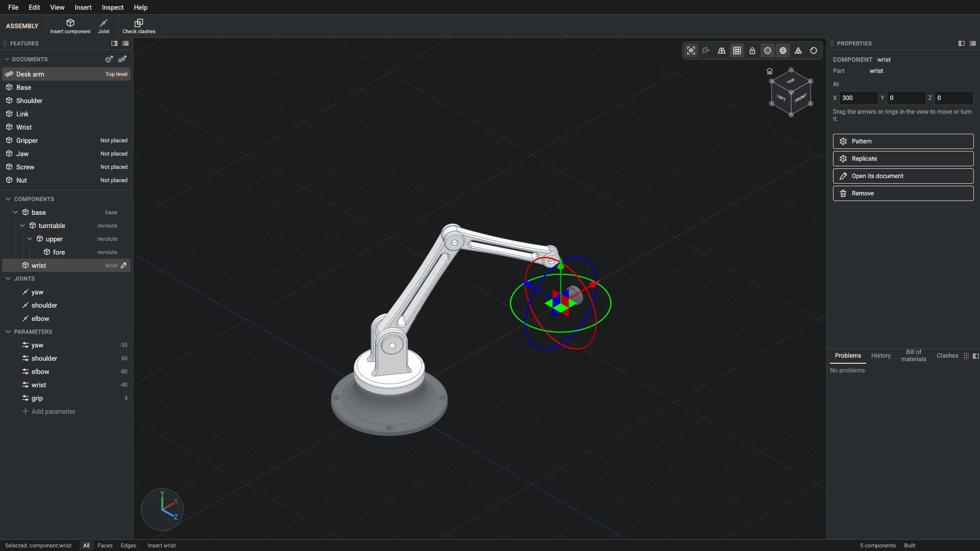Collapse the Components section
The width and height of the screenshot is (980, 551).
8,199
